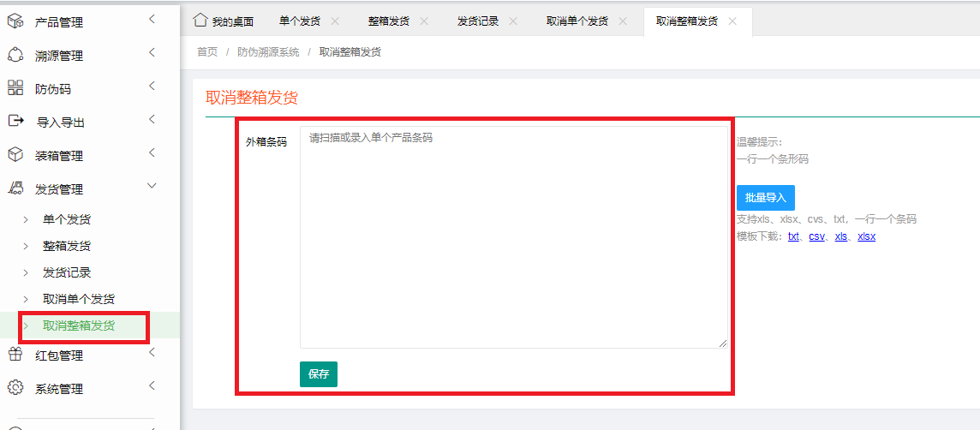Expand the 产品管理 menu arrow

pos(152,19)
